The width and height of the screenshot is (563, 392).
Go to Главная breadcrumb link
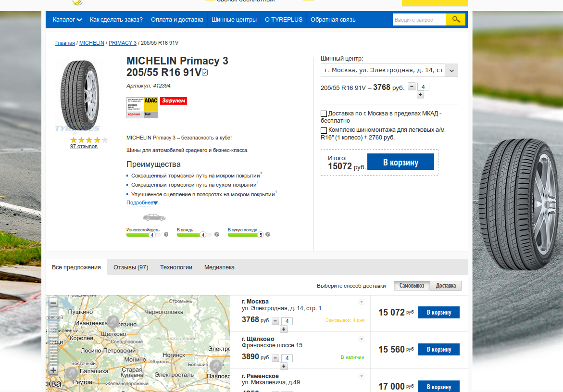click(x=65, y=43)
